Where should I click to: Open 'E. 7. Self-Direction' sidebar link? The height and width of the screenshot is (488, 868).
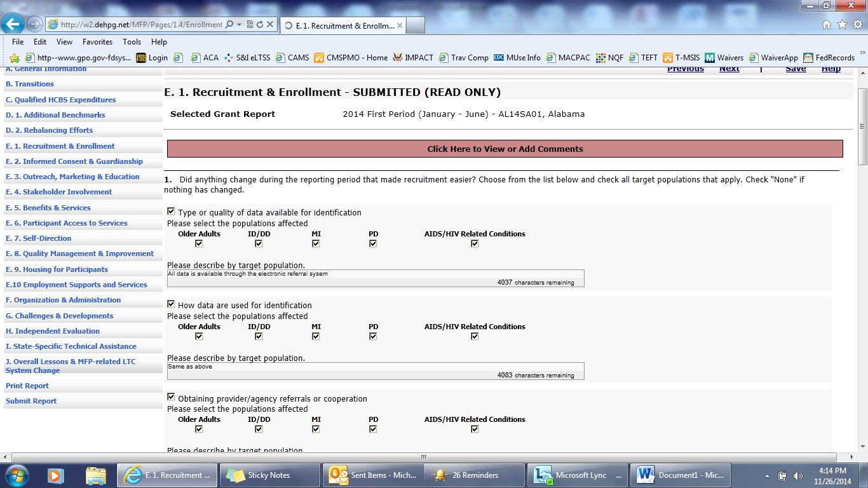point(38,238)
